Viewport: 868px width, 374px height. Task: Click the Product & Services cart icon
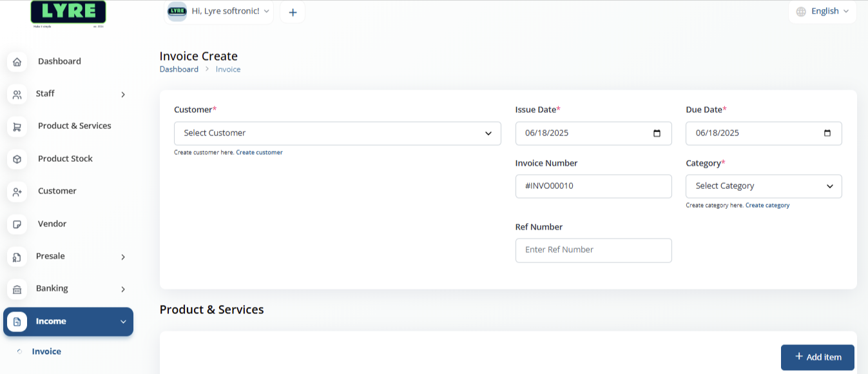pyautogui.click(x=17, y=126)
